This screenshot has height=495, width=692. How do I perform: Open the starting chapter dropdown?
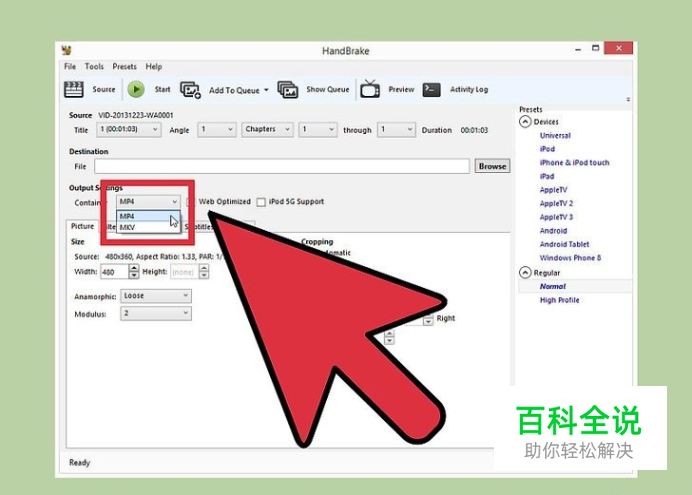[x=318, y=129]
